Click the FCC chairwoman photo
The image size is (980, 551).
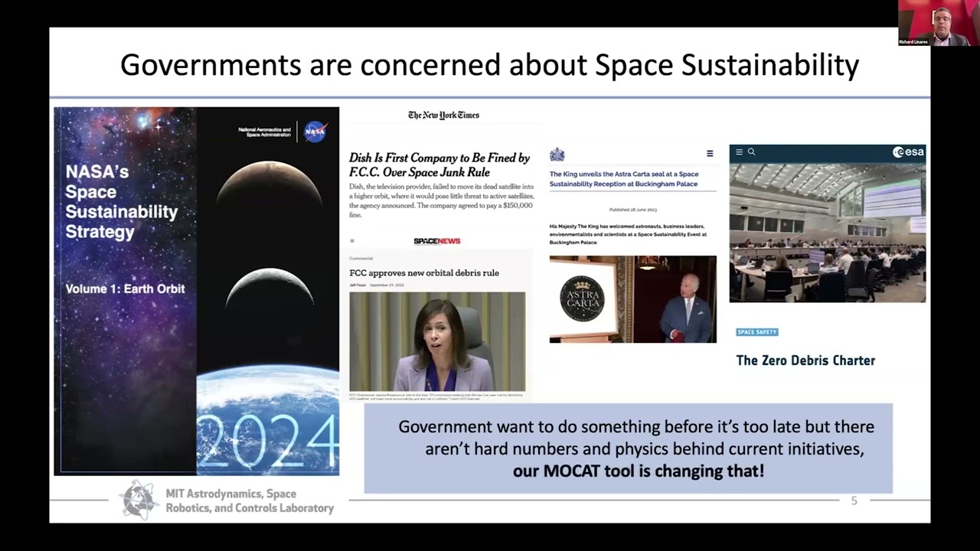coord(437,341)
